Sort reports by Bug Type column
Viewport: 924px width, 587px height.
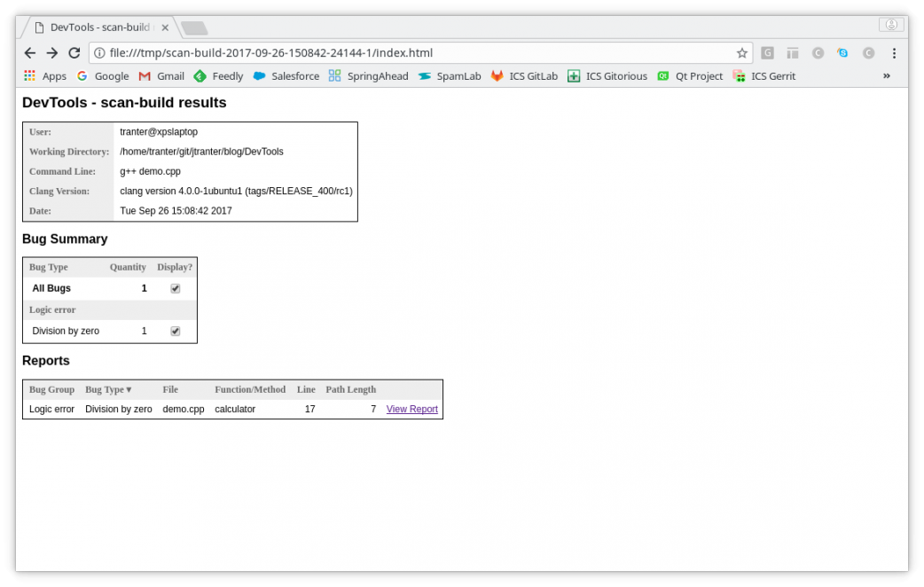coord(108,389)
